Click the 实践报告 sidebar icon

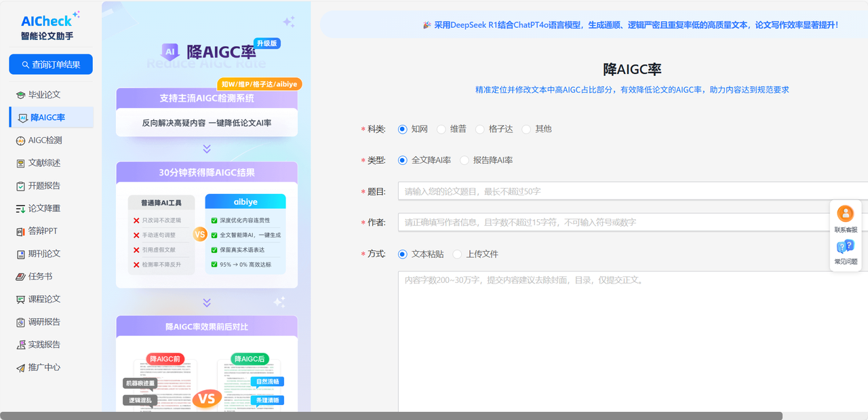pos(21,345)
